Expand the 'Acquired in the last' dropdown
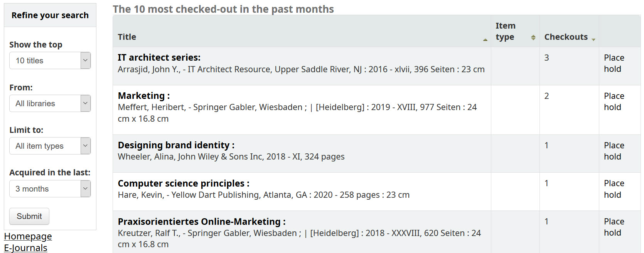 pyautogui.click(x=50, y=189)
